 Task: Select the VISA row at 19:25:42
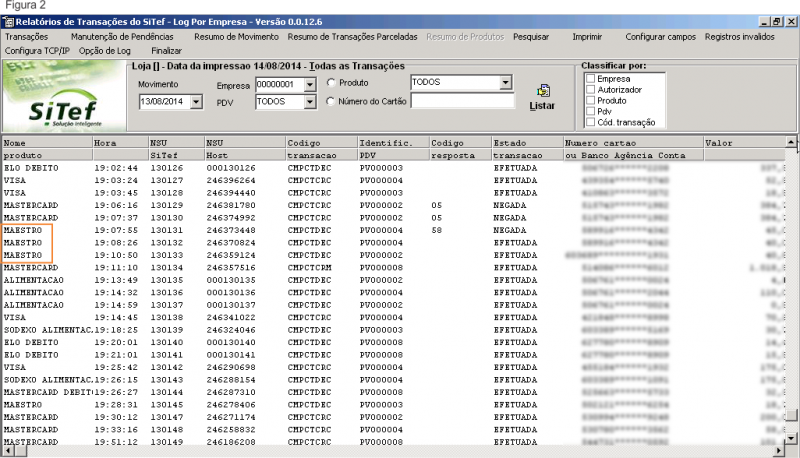(393, 367)
